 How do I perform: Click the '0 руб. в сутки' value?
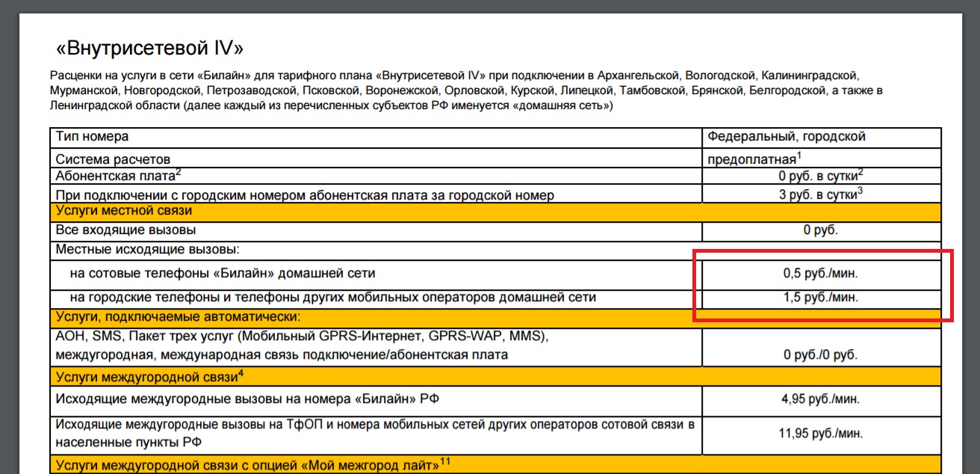click(x=821, y=176)
